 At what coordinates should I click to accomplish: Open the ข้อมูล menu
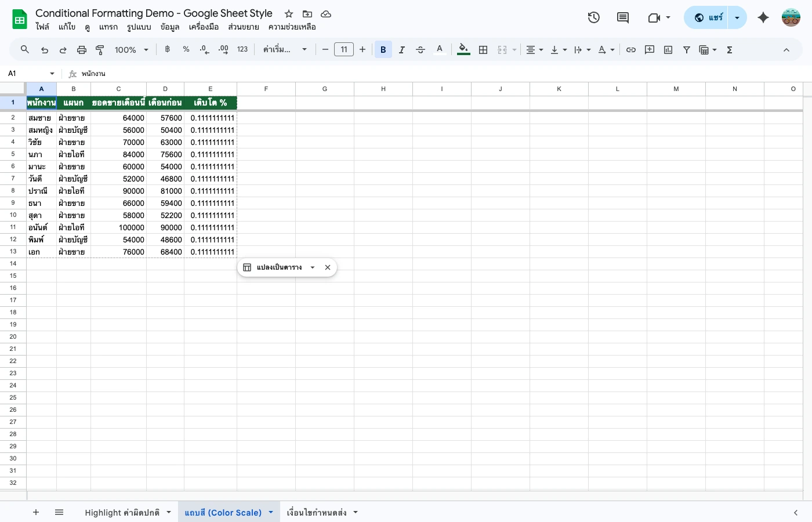(x=169, y=27)
